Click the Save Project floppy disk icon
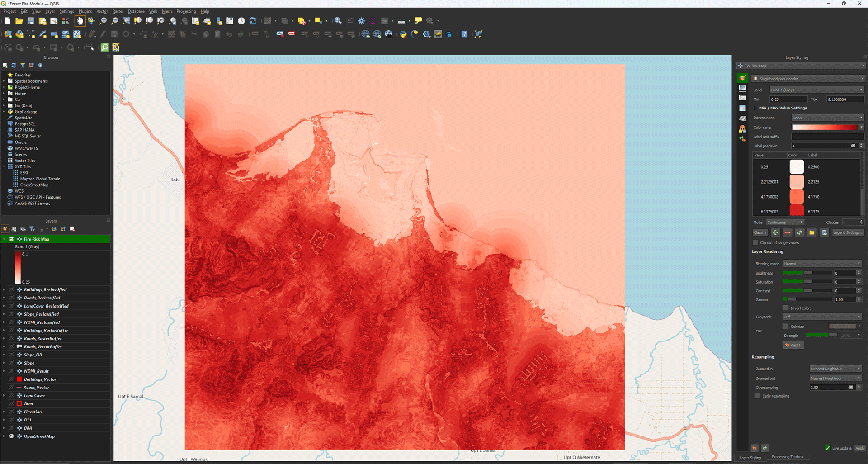This screenshot has width=868, height=464. pos(31,21)
